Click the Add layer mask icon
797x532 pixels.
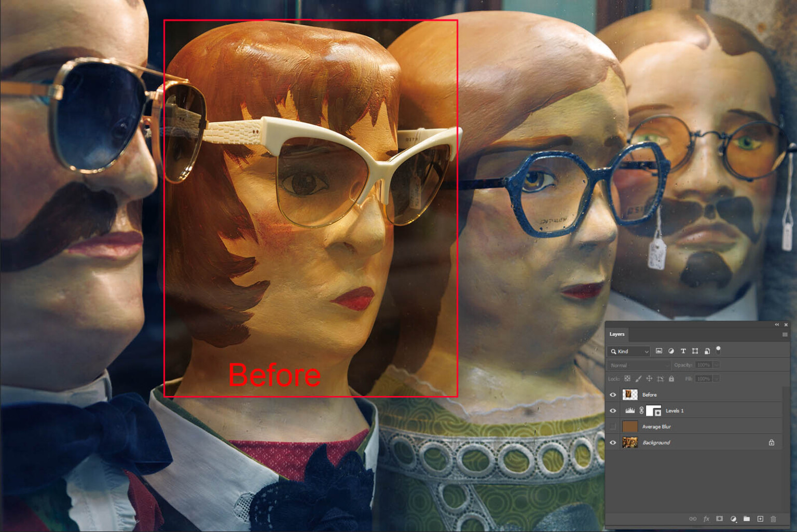720,519
